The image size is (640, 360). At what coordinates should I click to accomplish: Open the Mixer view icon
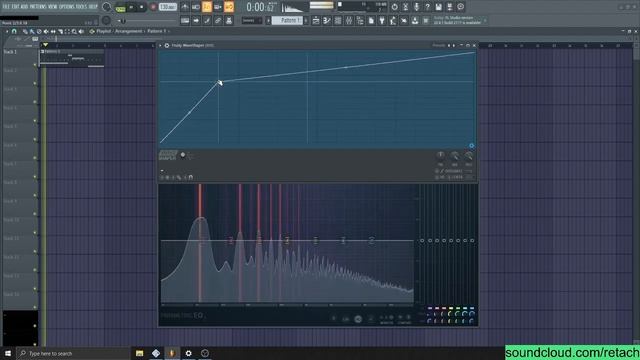click(349, 20)
